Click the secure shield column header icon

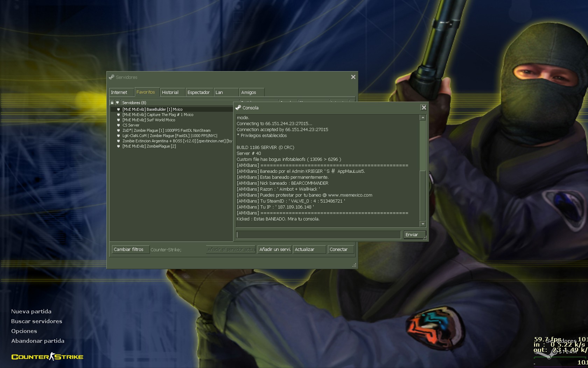point(118,103)
